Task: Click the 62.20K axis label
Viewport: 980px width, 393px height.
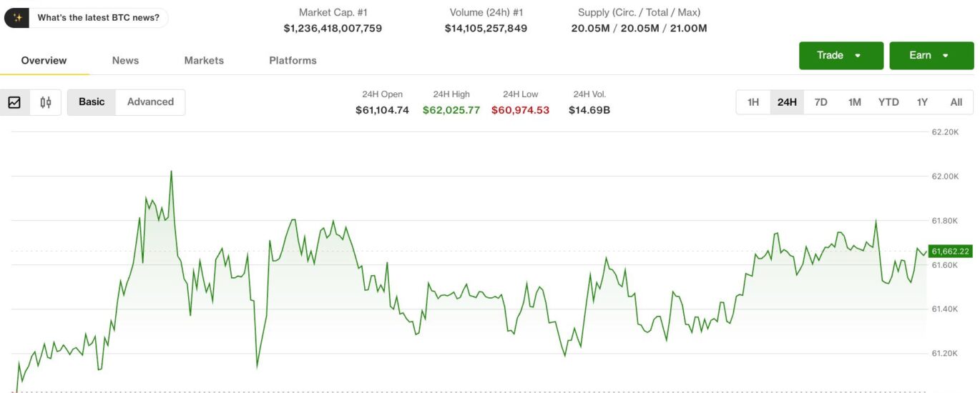Action: pos(944,132)
